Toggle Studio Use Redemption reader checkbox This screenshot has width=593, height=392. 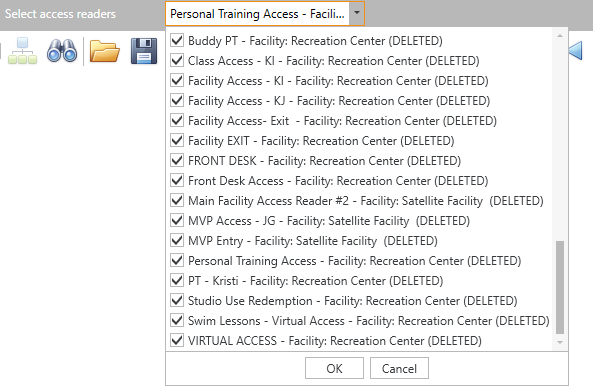[x=177, y=301]
